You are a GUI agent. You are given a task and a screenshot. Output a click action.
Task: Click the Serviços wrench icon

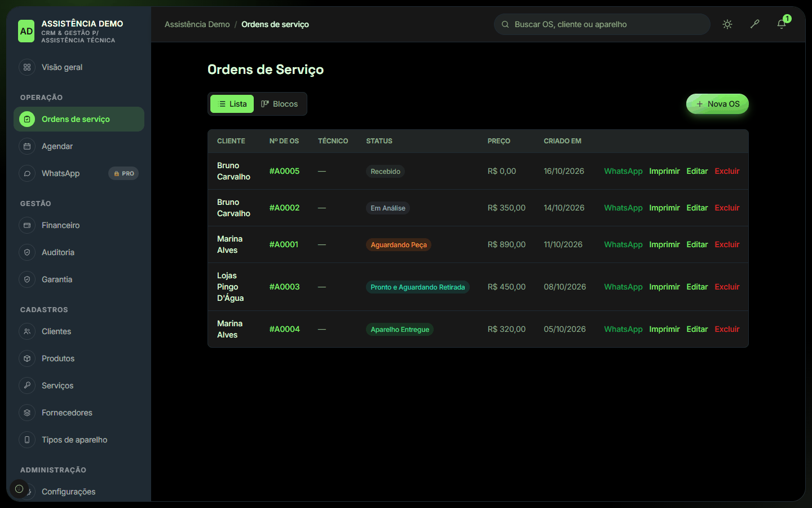27,386
